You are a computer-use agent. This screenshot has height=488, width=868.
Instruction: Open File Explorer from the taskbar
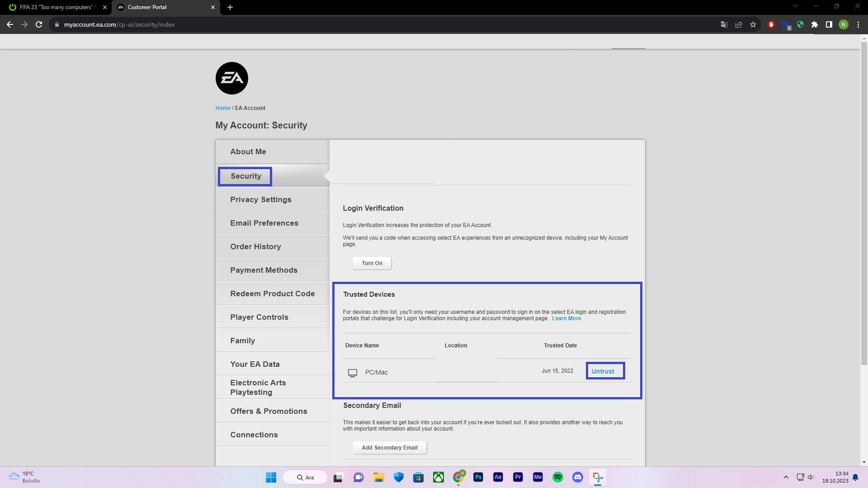378,477
